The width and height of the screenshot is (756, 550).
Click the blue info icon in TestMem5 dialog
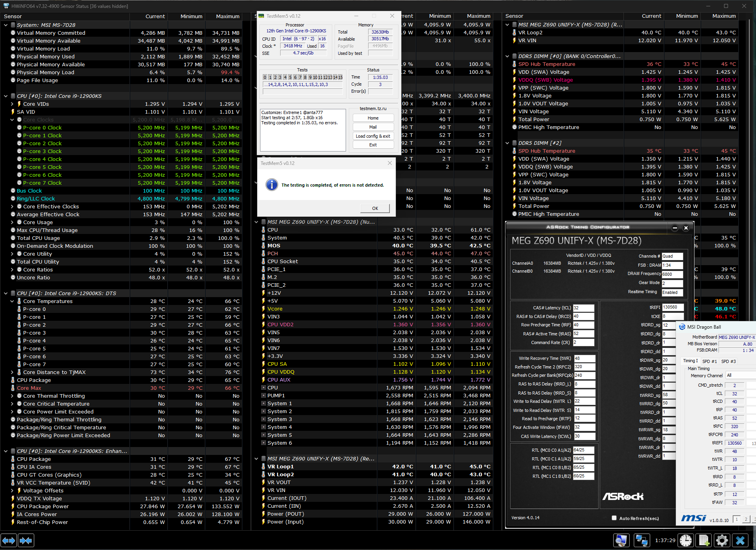[272, 185]
